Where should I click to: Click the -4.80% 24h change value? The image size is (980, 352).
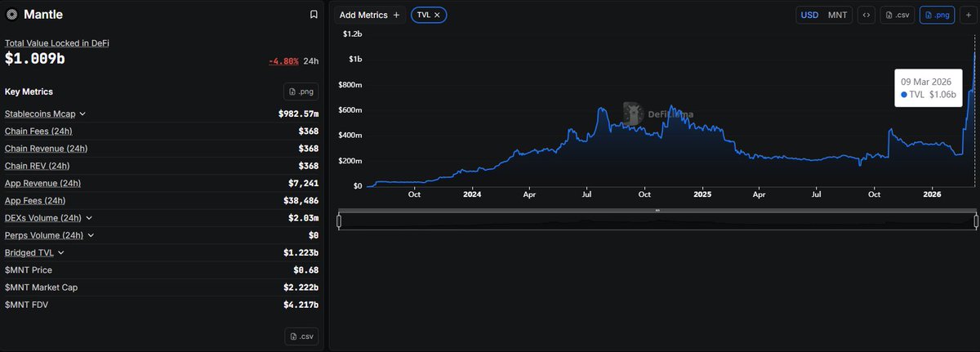[283, 61]
